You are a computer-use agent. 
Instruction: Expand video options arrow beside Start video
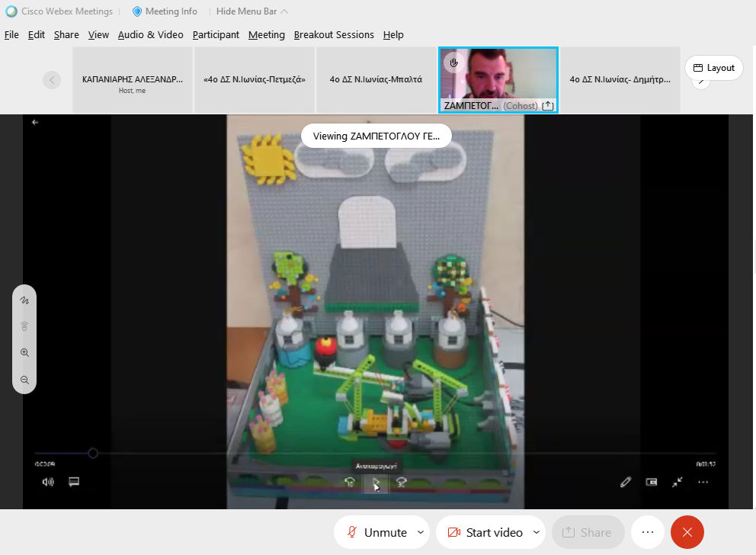tap(537, 532)
